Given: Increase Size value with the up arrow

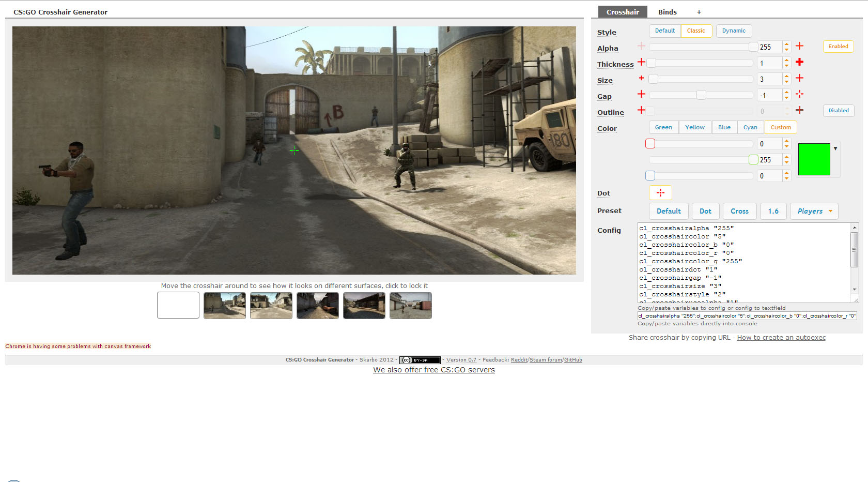Looking at the screenshot, I should click(x=786, y=76).
